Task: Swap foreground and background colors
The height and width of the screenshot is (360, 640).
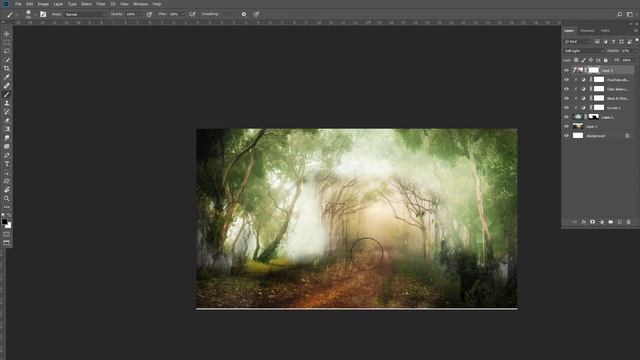Action: point(9,215)
